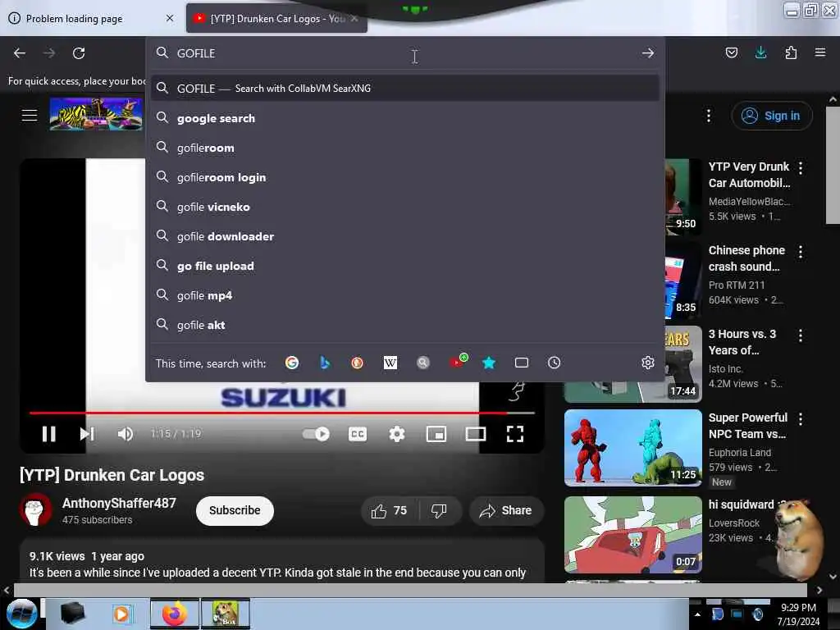Open Firefox application hamburger menu
This screenshot has width=840, height=630.
(820, 52)
